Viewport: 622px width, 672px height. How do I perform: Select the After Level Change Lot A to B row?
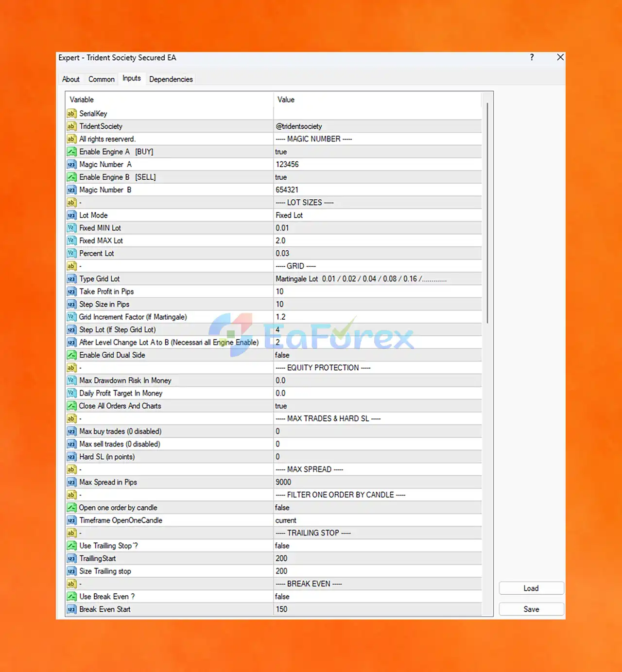tap(274, 342)
